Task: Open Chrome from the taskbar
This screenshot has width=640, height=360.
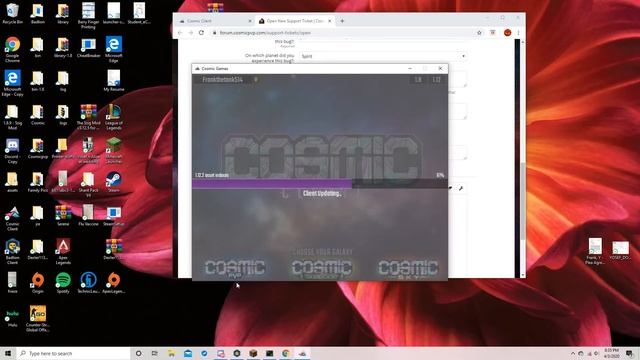Action: pos(286,353)
